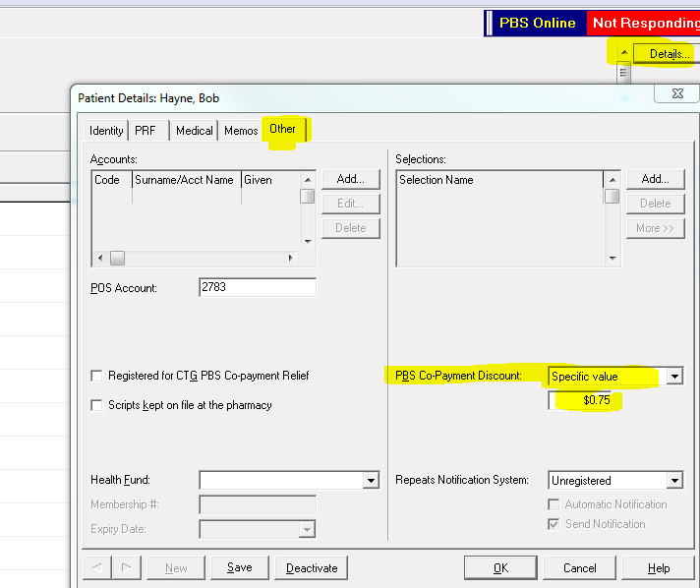Viewport: 700px width, 588px height.
Task: Tick Scripts kept on file checkbox
Action: pyautogui.click(x=96, y=405)
